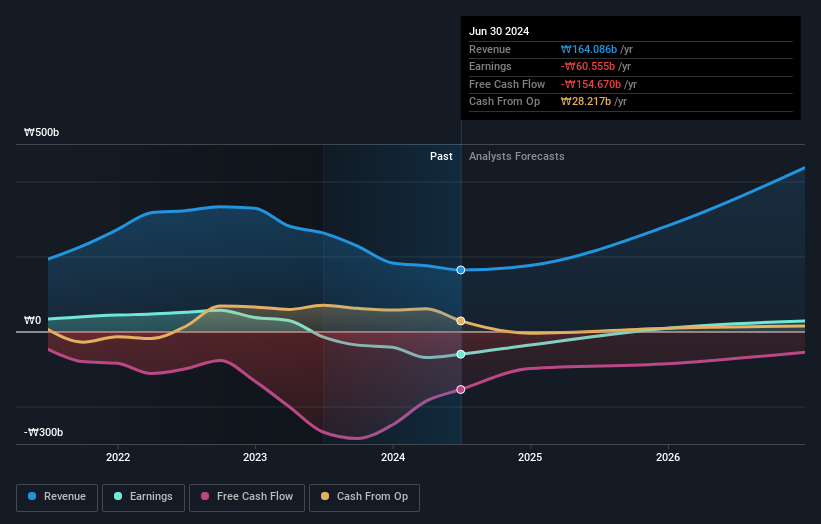The image size is (821, 524).
Task: Click the ₩0 y-axis label
Action: (32, 320)
